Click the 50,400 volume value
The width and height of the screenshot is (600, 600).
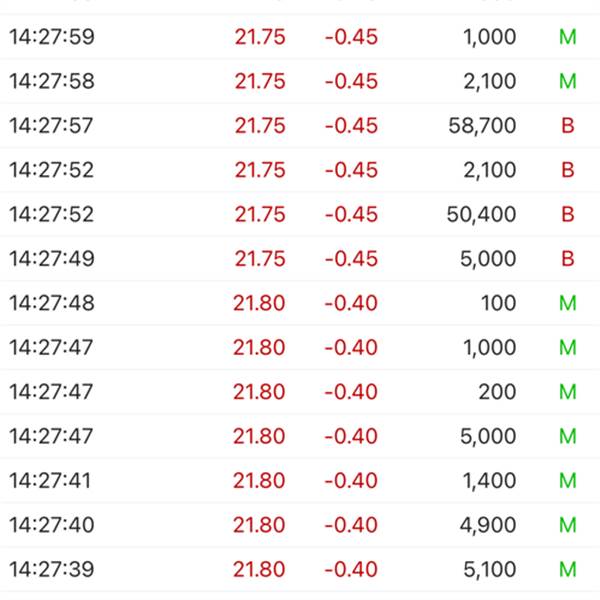click(481, 215)
